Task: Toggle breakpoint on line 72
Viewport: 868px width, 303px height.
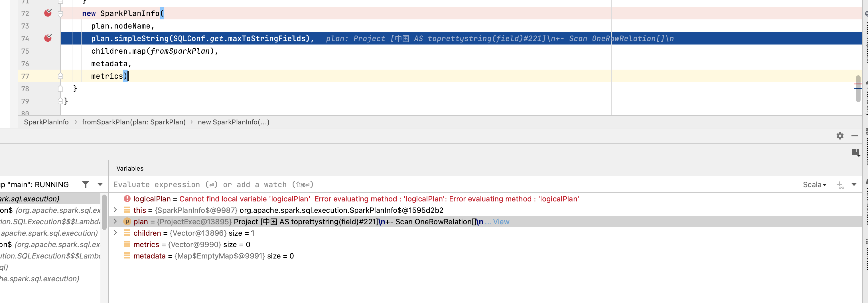Action: tap(48, 13)
